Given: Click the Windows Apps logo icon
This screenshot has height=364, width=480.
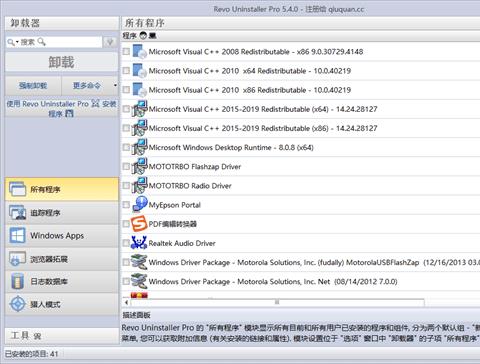Looking at the screenshot, I should pos(17,236).
